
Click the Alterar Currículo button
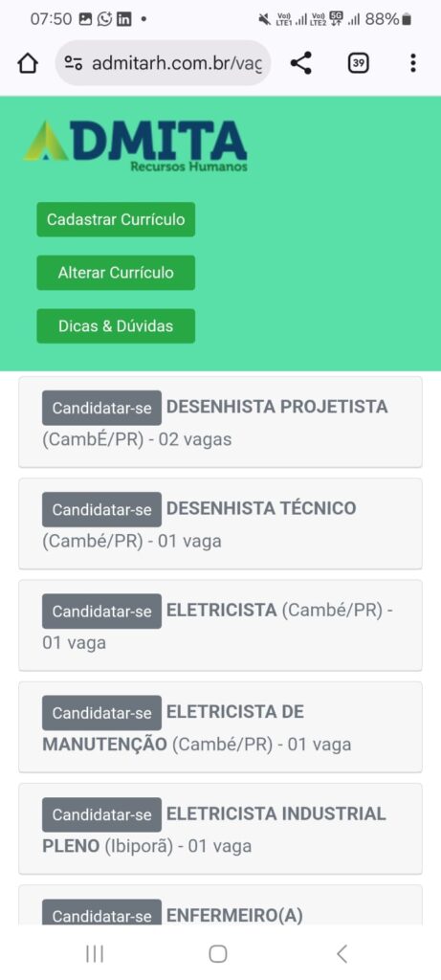tap(116, 273)
